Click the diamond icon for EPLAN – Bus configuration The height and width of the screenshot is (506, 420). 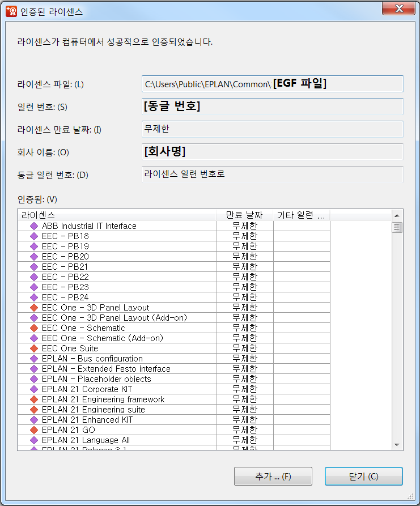click(34, 359)
